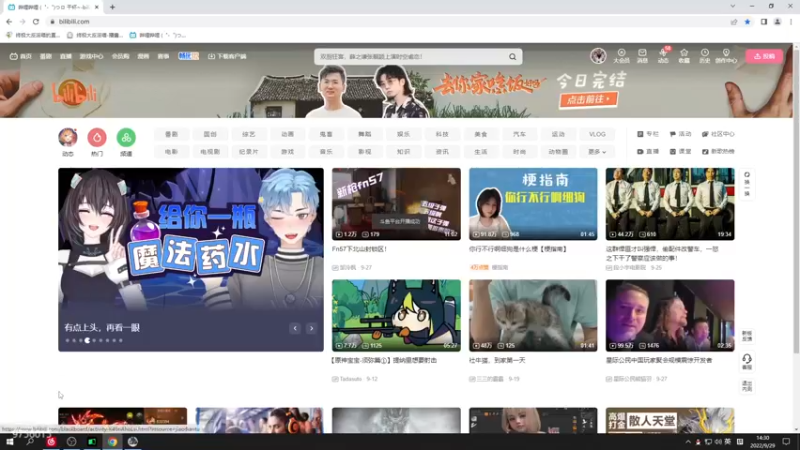Open the 美食 category button

(481, 134)
